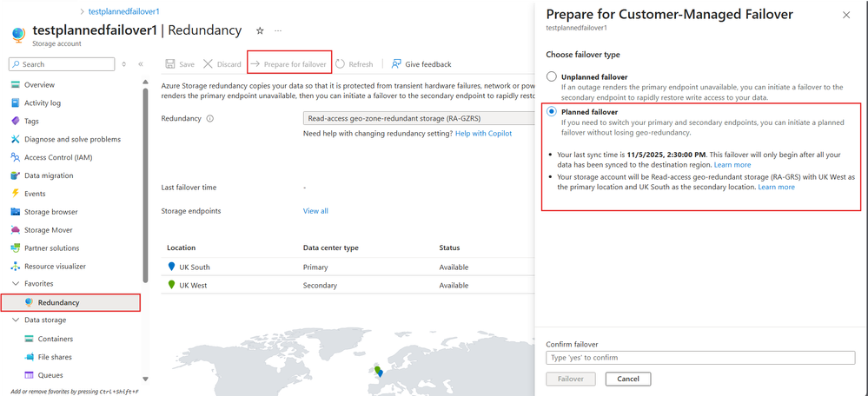This screenshot has height=396, width=868.
Task: Click the File shares icon
Action: [x=30, y=357]
